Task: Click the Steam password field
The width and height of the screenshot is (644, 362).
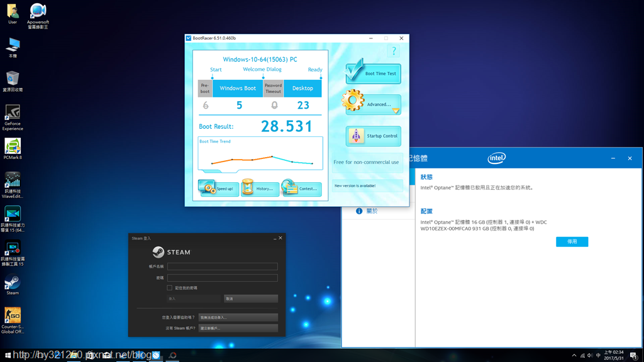Action: tap(222, 278)
